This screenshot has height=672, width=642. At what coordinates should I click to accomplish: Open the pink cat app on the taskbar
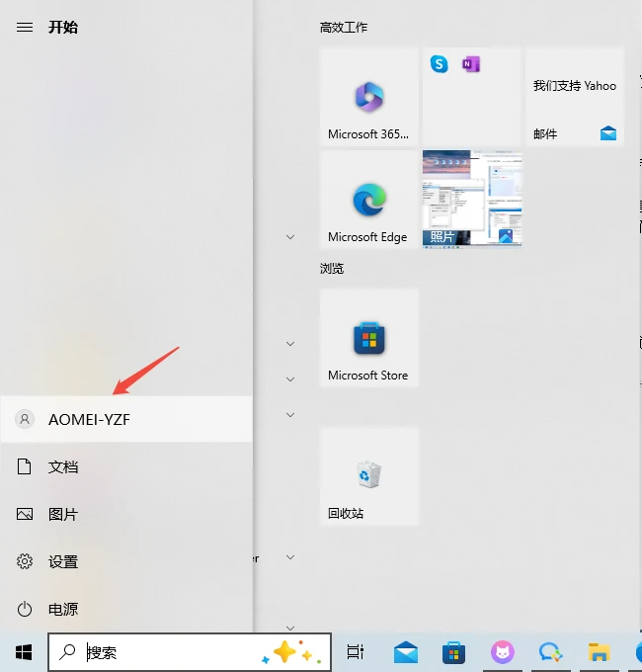tap(503, 652)
